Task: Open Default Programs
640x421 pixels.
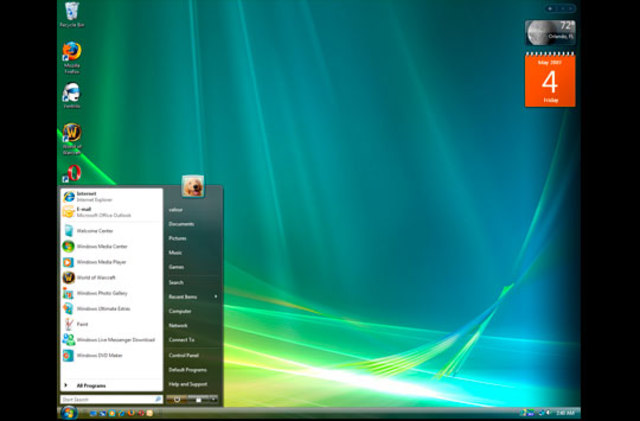Action: [x=188, y=370]
